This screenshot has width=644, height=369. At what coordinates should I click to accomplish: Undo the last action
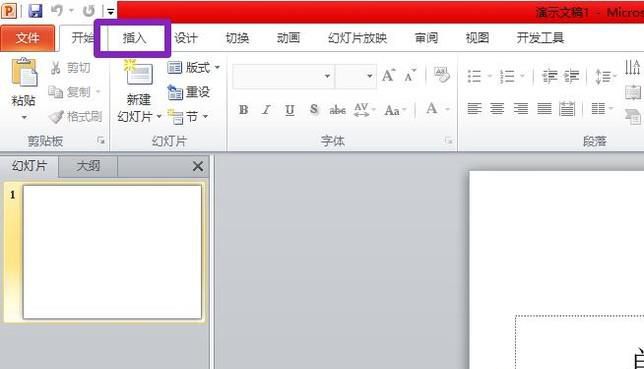coord(57,10)
